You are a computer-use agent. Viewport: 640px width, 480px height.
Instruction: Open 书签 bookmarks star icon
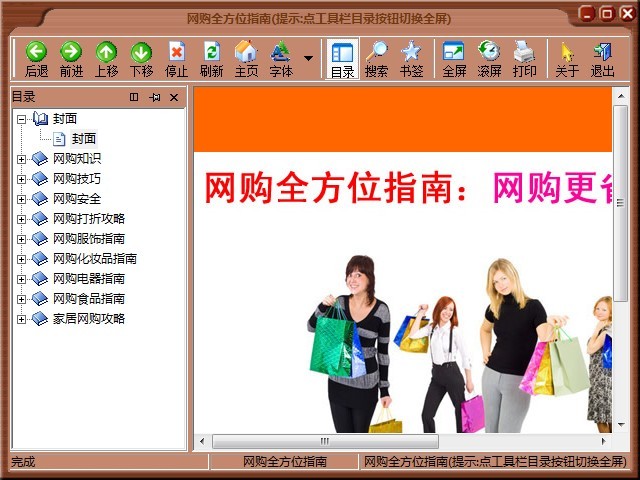411,59
